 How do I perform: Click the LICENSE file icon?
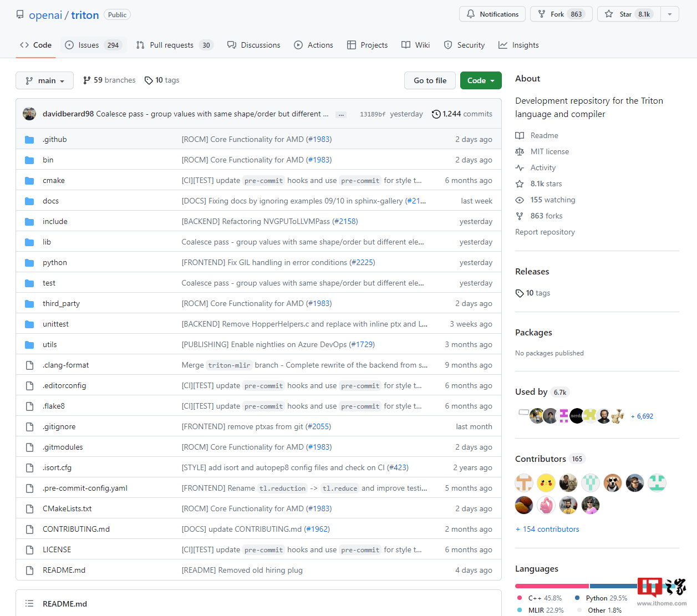click(x=29, y=549)
